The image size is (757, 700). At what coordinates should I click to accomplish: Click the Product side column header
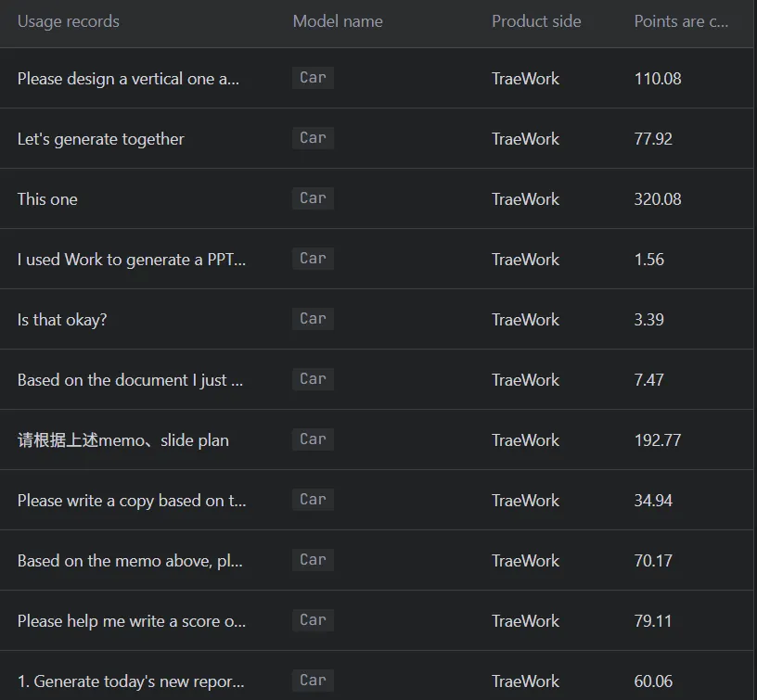coord(536,21)
